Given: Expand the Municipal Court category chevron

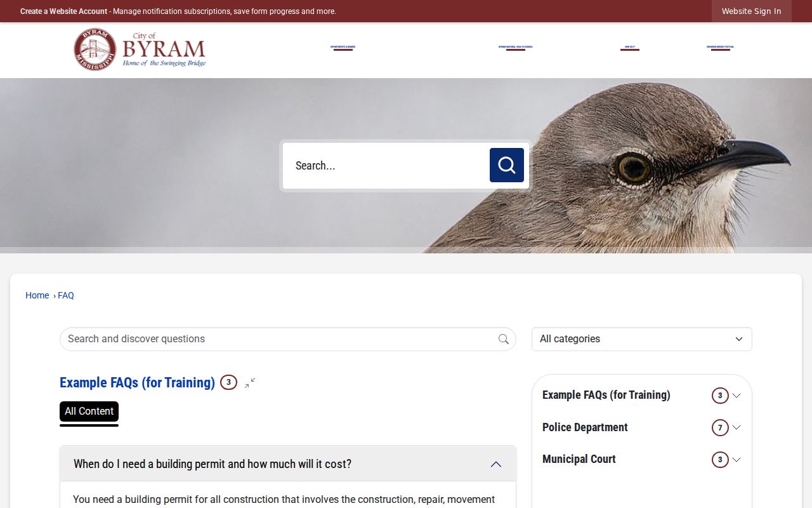Looking at the screenshot, I should [737, 459].
